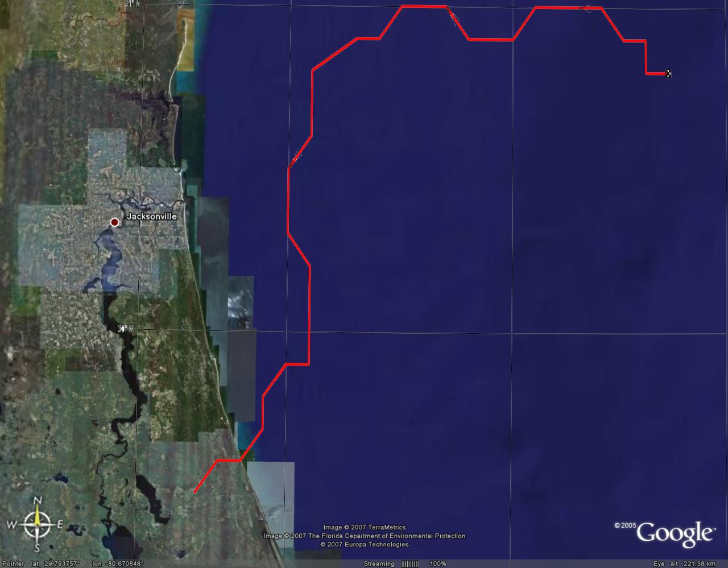This screenshot has width=728, height=568.
Task: Select the black marker at the red path's end
Action: coord(668,73)
